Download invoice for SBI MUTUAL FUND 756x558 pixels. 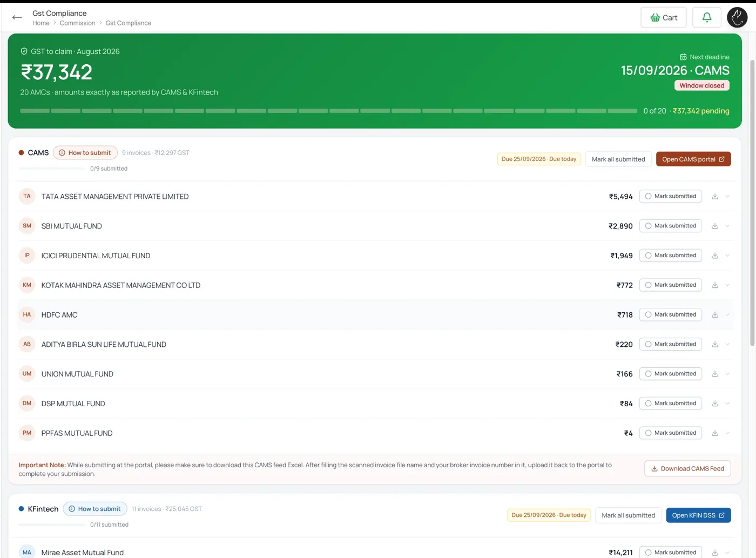[x=715, y=226]
